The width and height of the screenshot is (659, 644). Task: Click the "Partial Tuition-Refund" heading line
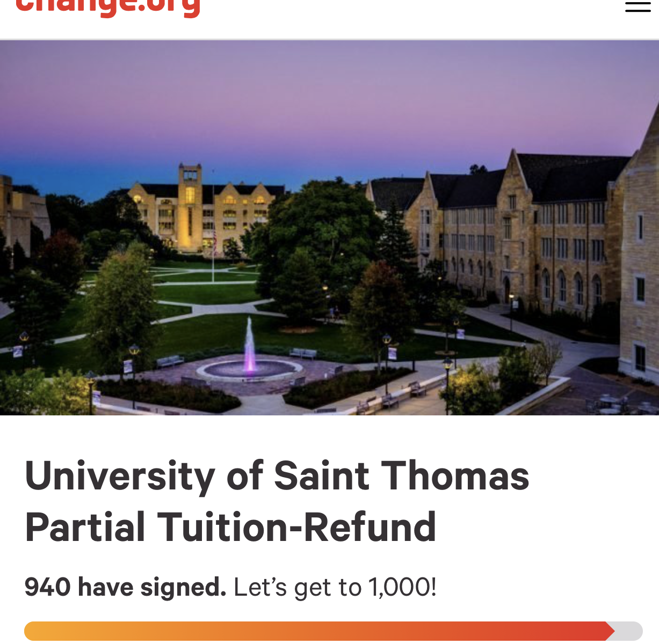pyautogui.click(x=230, y=527)
